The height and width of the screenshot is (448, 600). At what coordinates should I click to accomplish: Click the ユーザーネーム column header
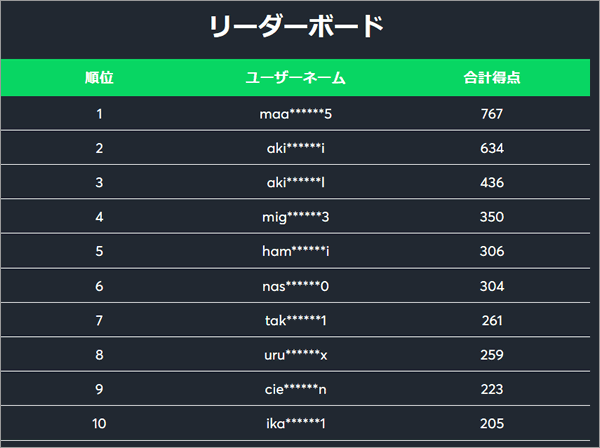click(x=295, y=78)
